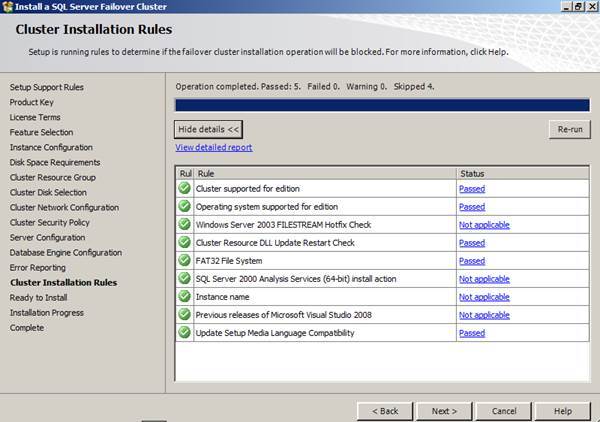The image size is (600, 422).
Task: Click the narrow Rul icon column header
Action: [185, 173]
